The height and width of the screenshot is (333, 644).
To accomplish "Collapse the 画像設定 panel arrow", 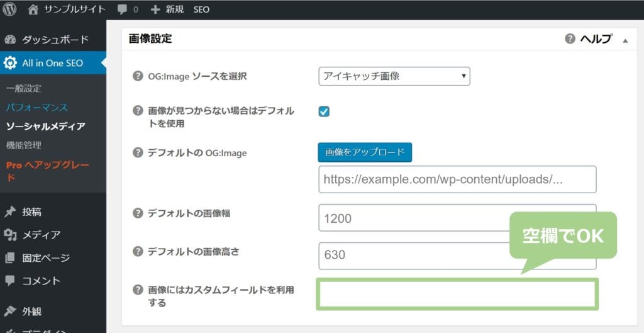I will pos(625,40).
